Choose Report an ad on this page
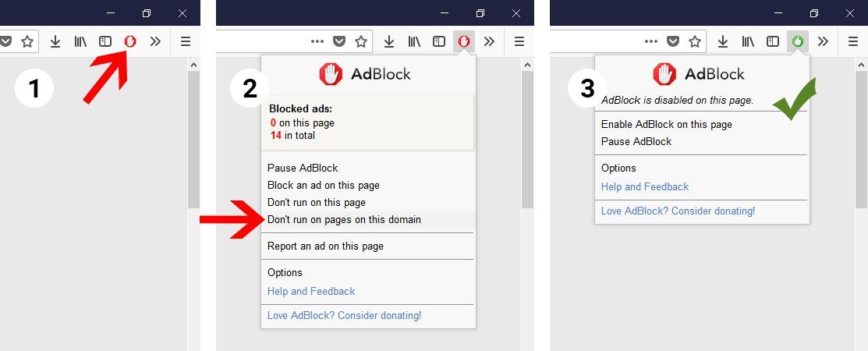This screenshot has height=351, width=868. (x=325, y=246)
